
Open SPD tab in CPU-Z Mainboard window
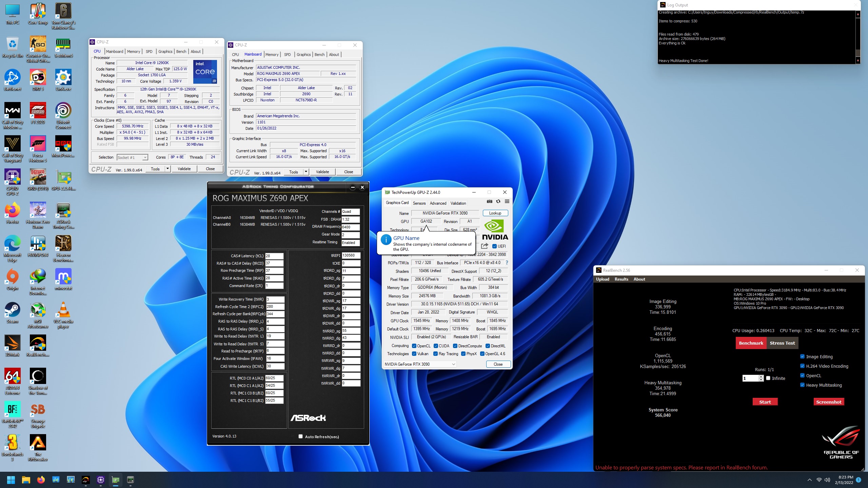click(x=288, y=55)
